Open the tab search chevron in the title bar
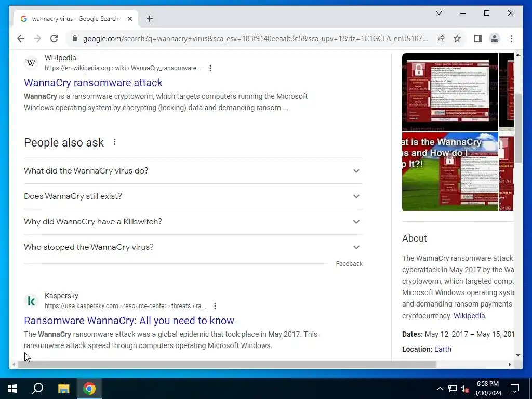 pyautogui.click(x=438, y=13)
